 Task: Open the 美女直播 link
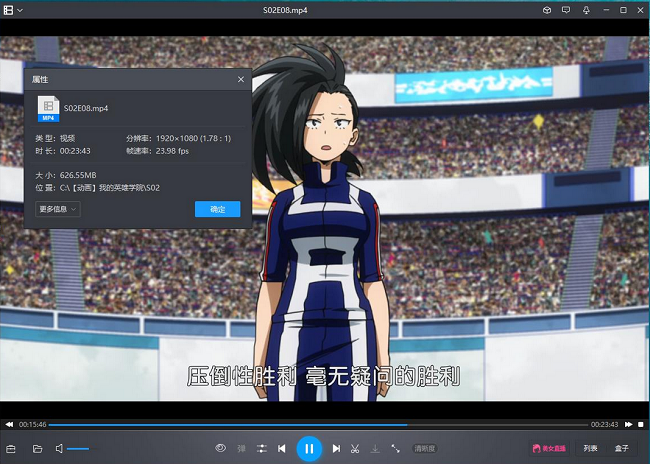pos(549,449)
